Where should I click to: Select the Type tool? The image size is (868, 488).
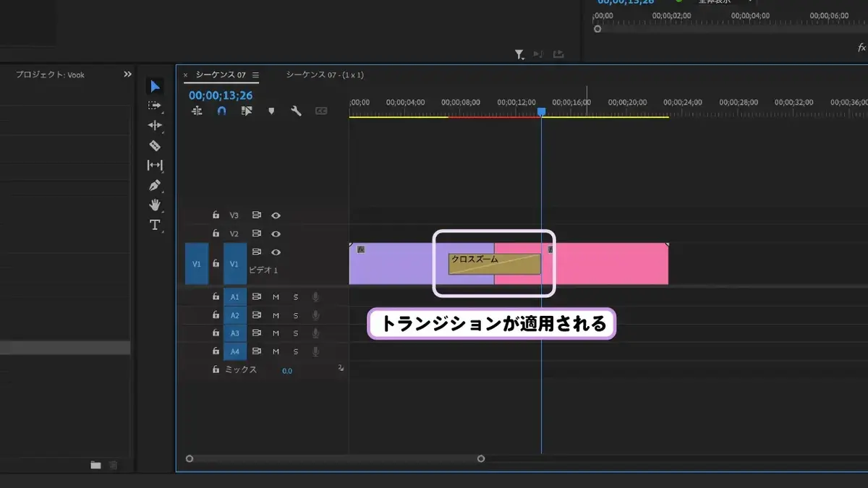155,225
